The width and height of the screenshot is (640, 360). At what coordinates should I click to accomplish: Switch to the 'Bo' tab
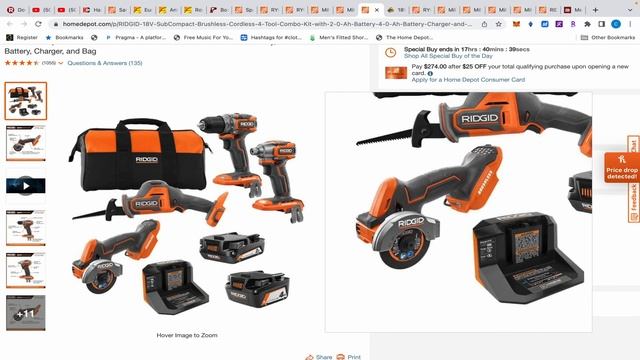[219, 9]
